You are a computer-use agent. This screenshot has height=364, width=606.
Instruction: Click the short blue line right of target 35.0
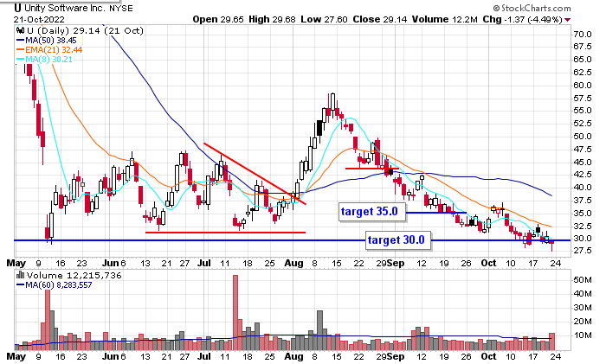(x=436, y=213)
